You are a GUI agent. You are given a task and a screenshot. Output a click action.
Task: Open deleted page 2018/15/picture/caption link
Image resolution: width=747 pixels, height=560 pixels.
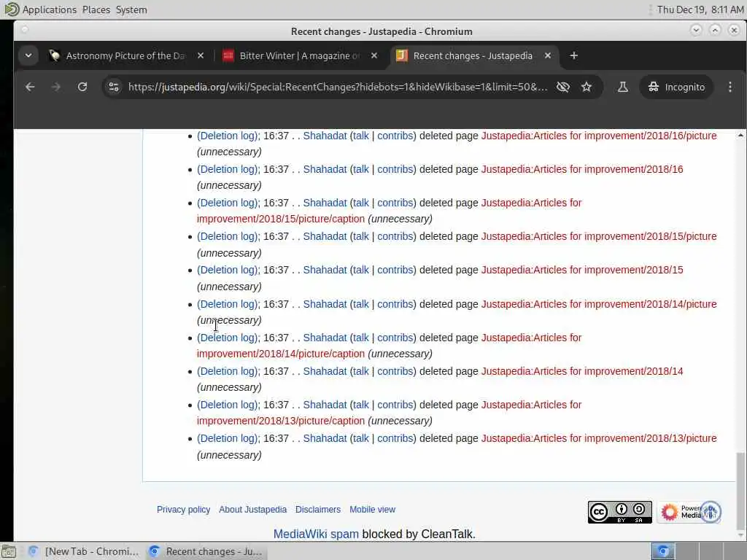coord(281,219)
